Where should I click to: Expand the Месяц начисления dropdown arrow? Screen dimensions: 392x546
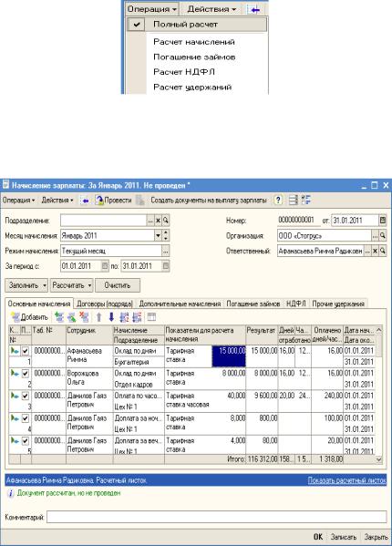158,236
